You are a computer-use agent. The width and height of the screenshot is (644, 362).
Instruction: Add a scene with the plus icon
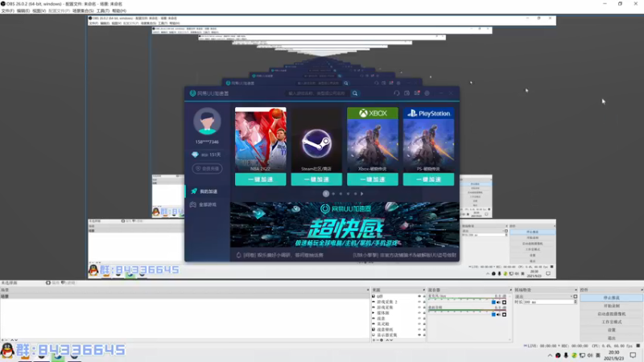2,339
